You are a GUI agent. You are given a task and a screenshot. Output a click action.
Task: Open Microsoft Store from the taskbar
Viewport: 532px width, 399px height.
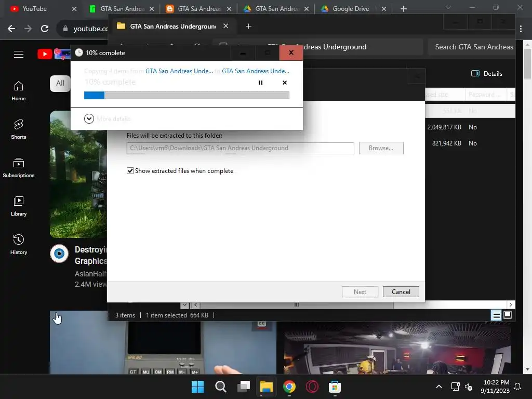(335, 387)
